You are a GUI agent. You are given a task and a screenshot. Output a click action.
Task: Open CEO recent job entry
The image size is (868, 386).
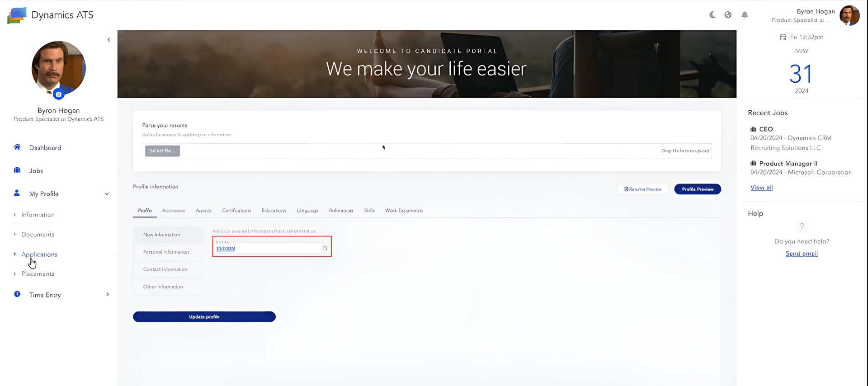[x=766, y=129]
